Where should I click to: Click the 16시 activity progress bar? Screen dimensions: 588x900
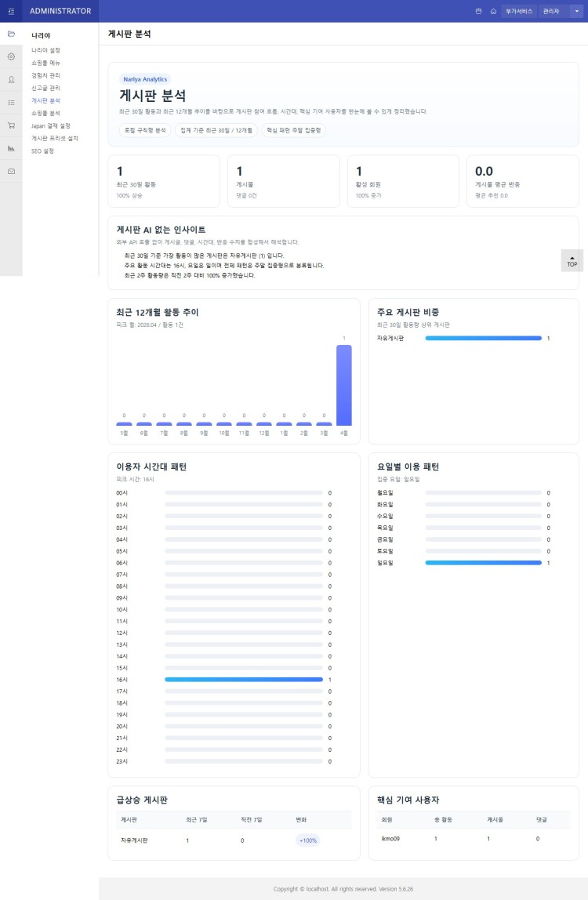coord(244,680)
